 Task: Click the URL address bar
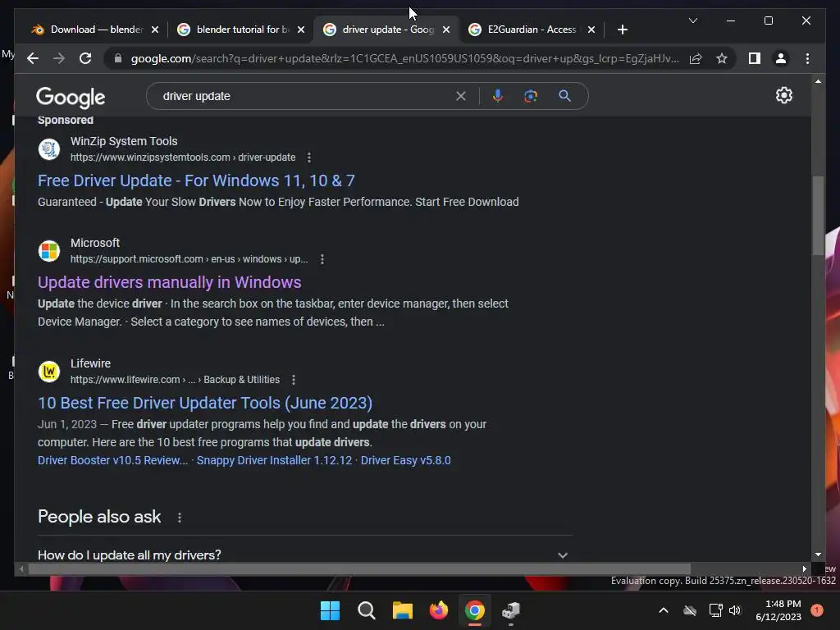tap(404, 58)
